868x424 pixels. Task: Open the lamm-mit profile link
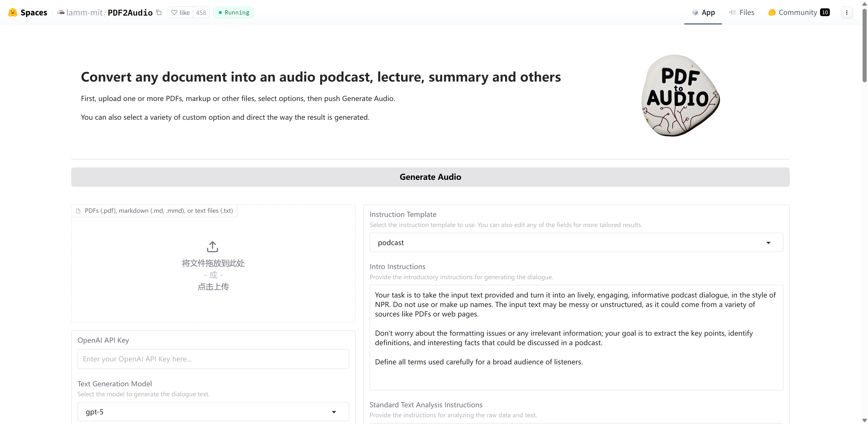pos(84,12)
